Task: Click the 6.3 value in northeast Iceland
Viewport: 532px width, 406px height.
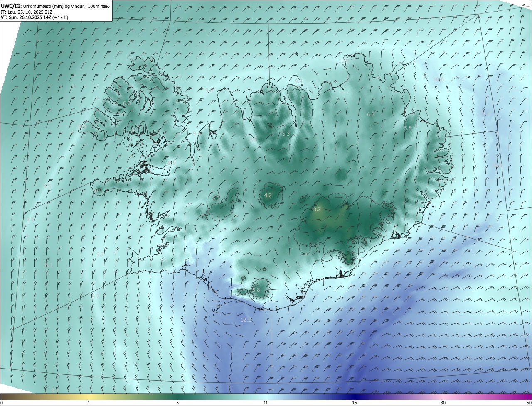Action: (371, 114)
